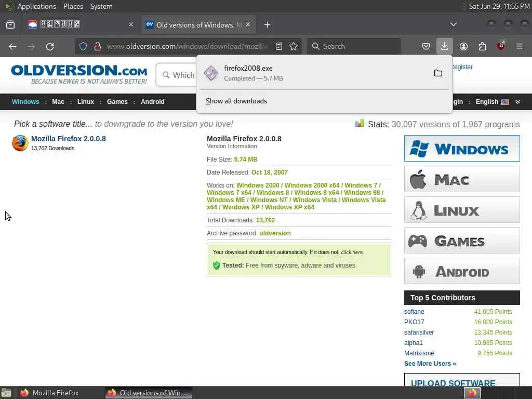Open the Extensions puzzle icon

(482, 46)
